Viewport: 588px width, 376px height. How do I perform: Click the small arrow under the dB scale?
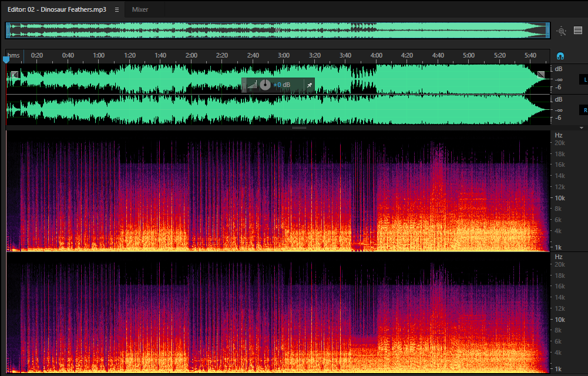(582, 128)
